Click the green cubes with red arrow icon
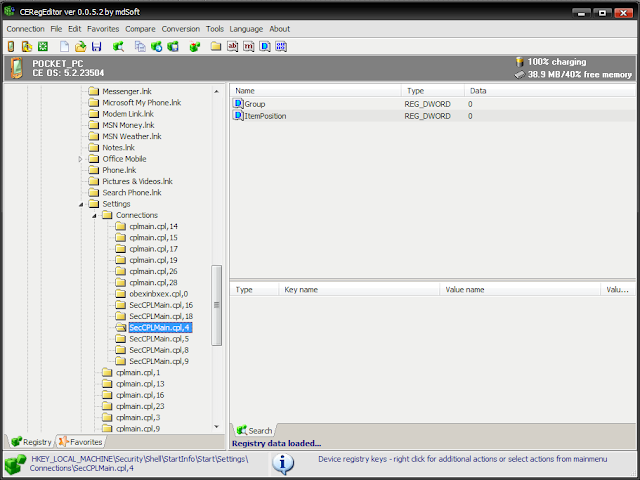The image size is (640, 480). 195,47
